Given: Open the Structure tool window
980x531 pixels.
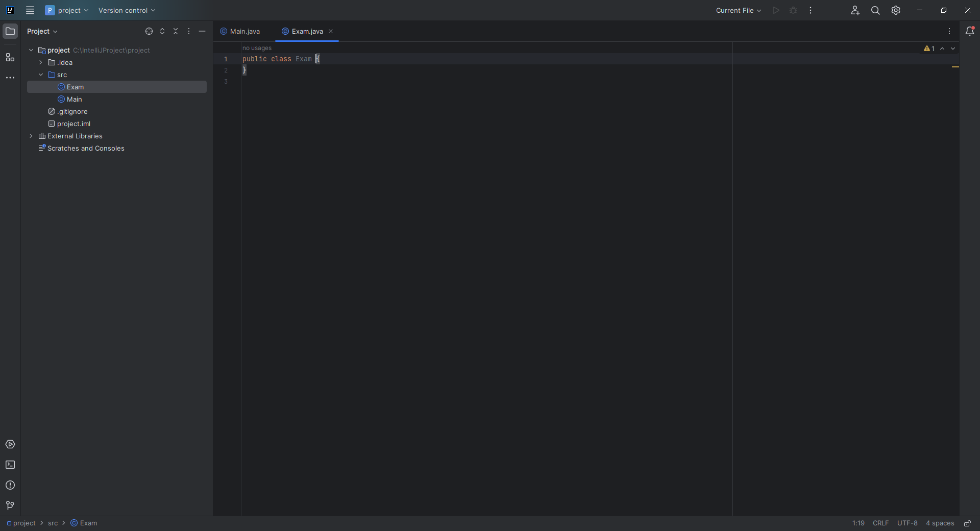Looking at the screenshot, I should tap(10, 58).
